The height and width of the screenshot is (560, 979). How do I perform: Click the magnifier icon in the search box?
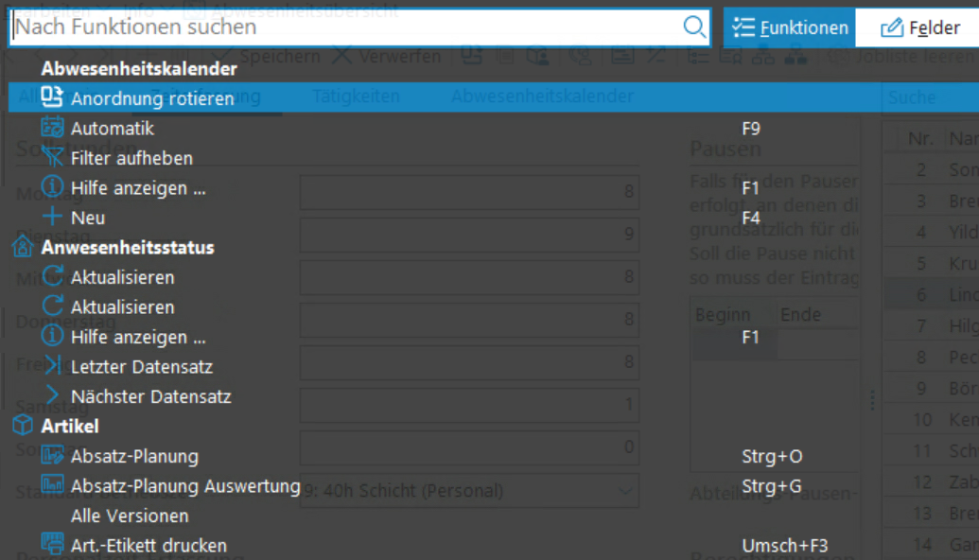[x=694, y=26]
